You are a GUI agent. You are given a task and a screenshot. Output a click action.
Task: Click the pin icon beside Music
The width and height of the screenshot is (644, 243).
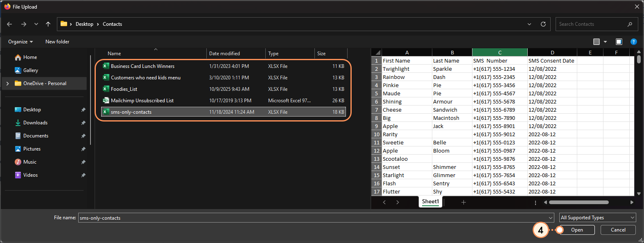pos(84,162)
